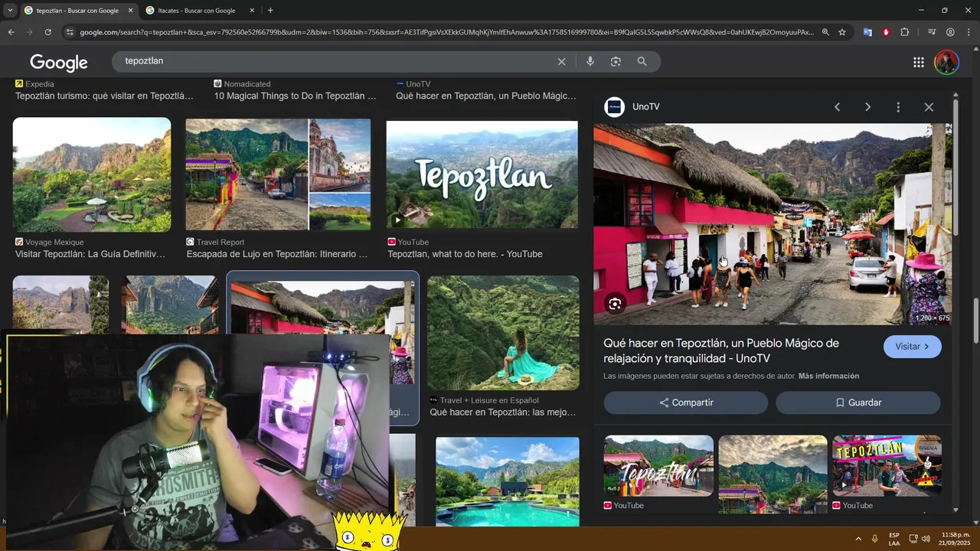The height and width of the screenshot is (551, 980).
Task: Open the Voyage Mexique garden image result
Action: (x=92, y=174)
